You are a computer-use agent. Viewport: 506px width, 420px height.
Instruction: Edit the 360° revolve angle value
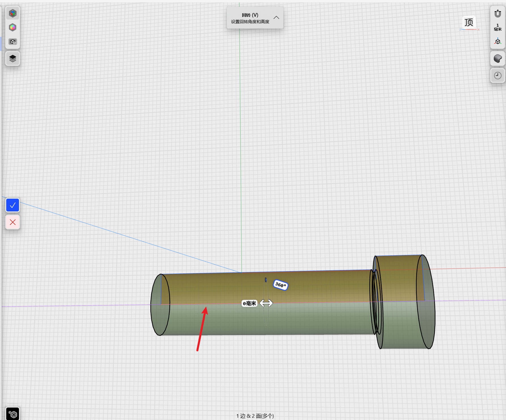click(x=281, y=285)
